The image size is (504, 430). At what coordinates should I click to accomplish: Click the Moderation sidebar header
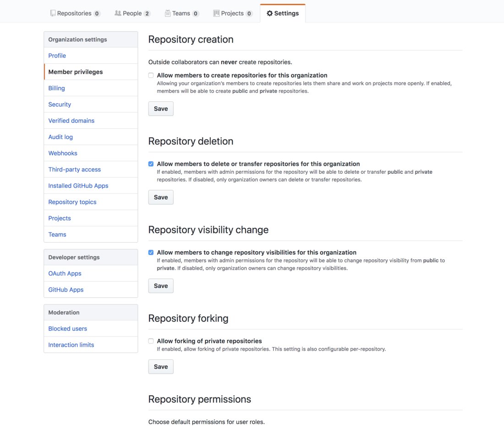(91, 312)
